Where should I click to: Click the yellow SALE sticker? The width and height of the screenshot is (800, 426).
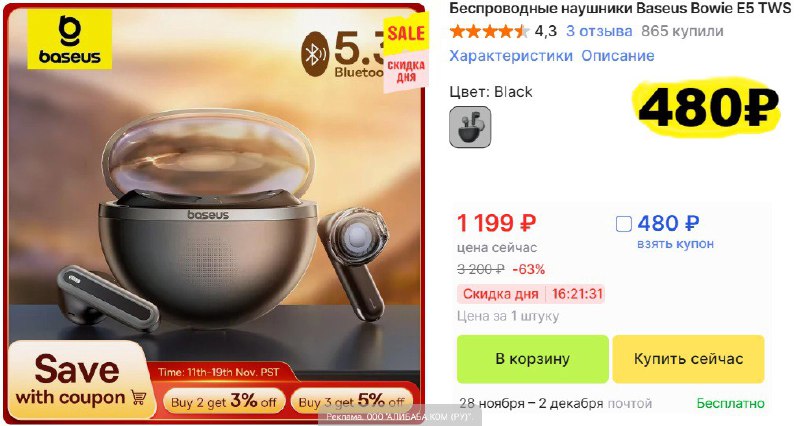click(x=406, y=34)
